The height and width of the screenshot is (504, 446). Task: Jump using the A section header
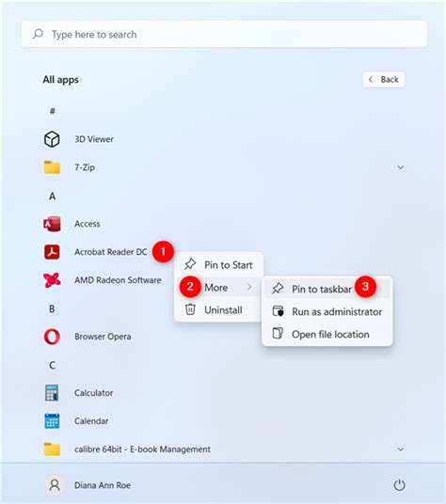click(x=52, y=196)
